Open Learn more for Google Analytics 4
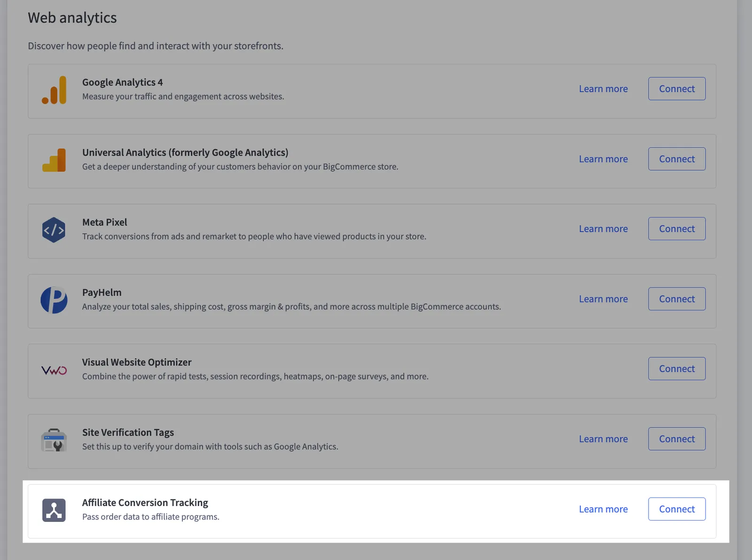 [x=603, y=89]
